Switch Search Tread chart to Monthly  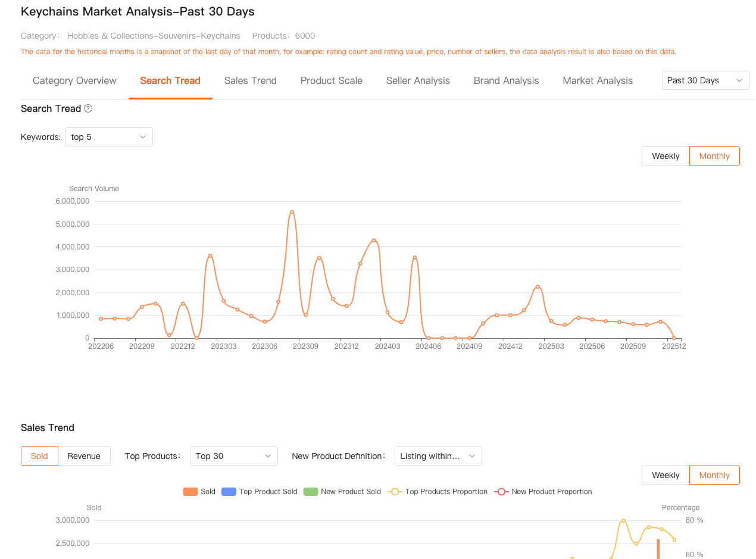coord(714,156)
